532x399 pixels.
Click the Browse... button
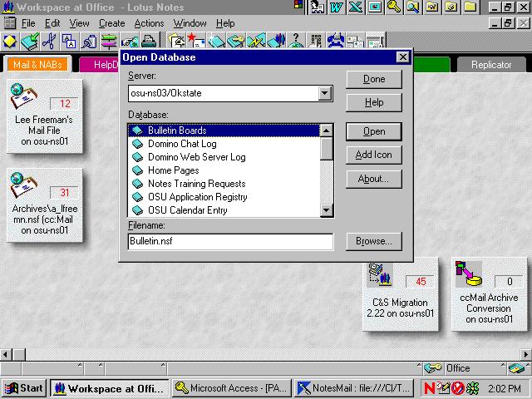coord(374,241)
